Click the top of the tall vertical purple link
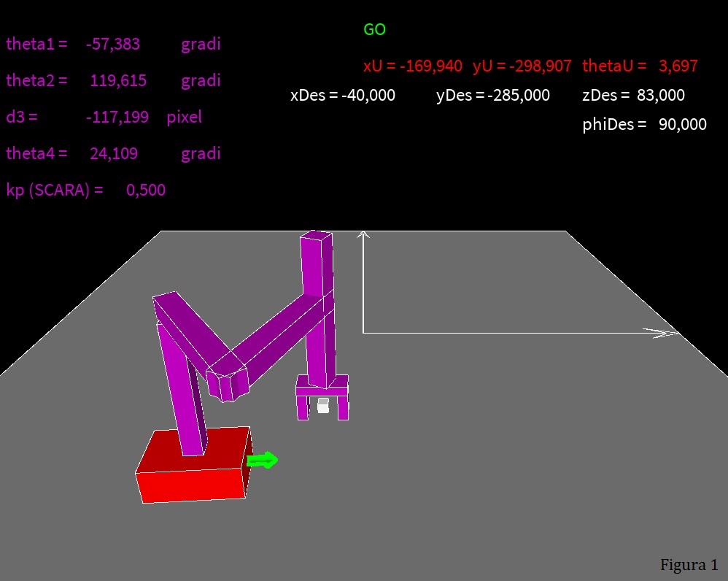The width and height of the screenshot is (728, 581). tap(316, 236)
